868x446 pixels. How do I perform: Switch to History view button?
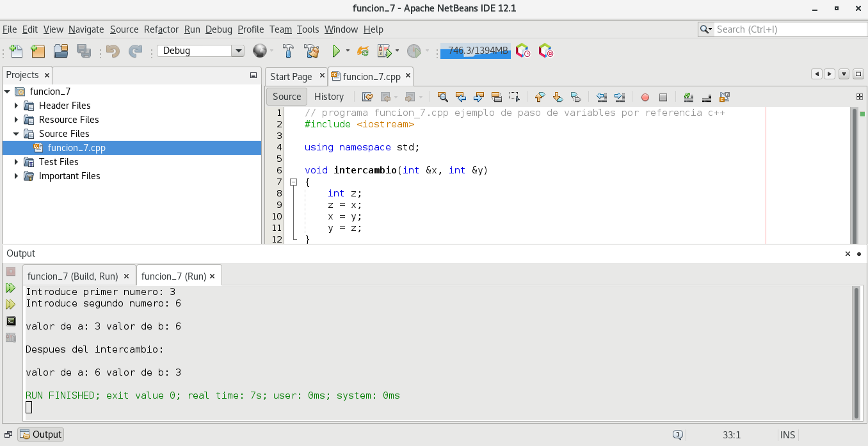[329, 97]
